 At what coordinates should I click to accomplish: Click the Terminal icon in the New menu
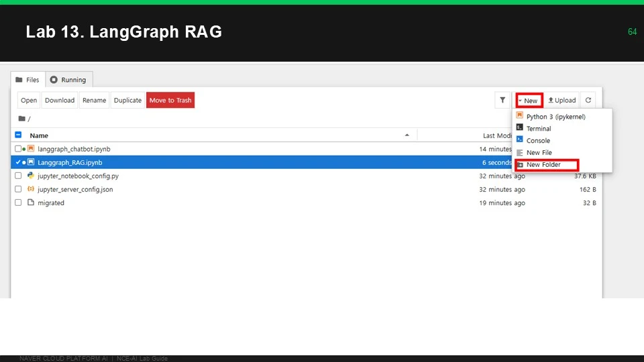(x=519, y=128)
